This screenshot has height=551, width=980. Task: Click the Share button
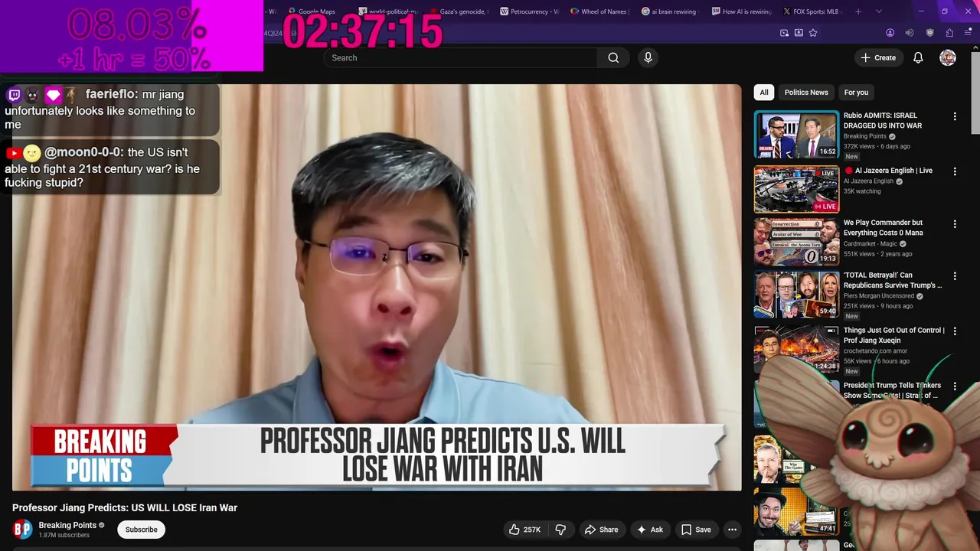[601, 530]
